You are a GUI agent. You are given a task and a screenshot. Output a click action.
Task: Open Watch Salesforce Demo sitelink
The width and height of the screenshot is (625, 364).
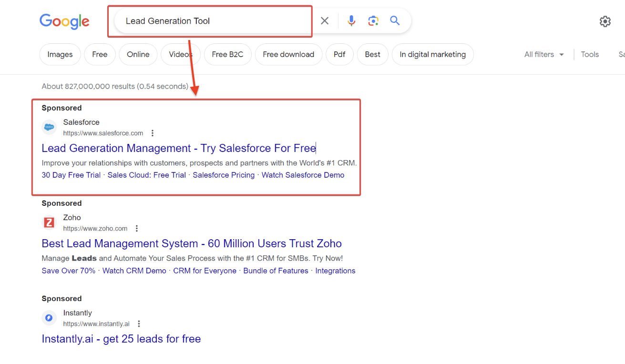point(303,175)
